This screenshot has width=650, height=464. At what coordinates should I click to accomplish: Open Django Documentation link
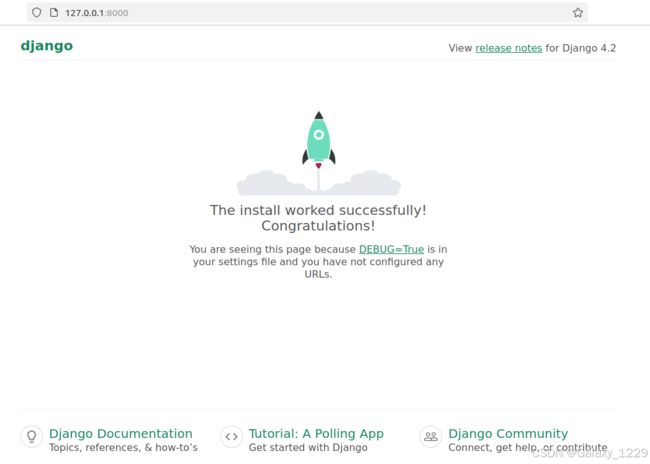(121, 433)
